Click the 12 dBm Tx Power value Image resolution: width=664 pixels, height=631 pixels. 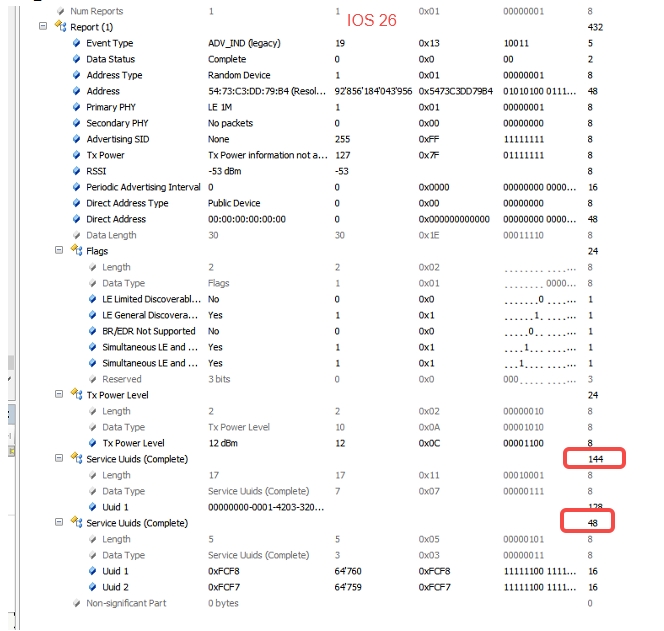pos(223,443)
